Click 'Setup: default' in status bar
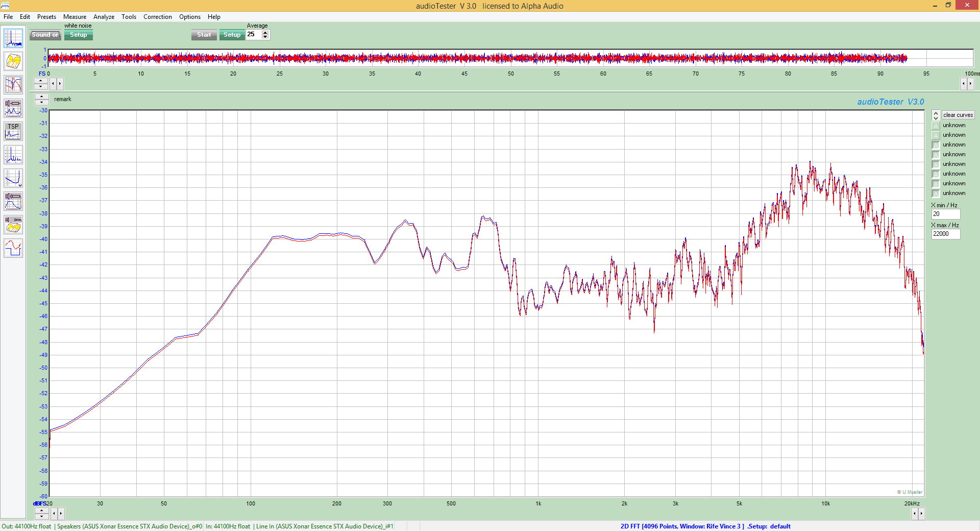 769,526
